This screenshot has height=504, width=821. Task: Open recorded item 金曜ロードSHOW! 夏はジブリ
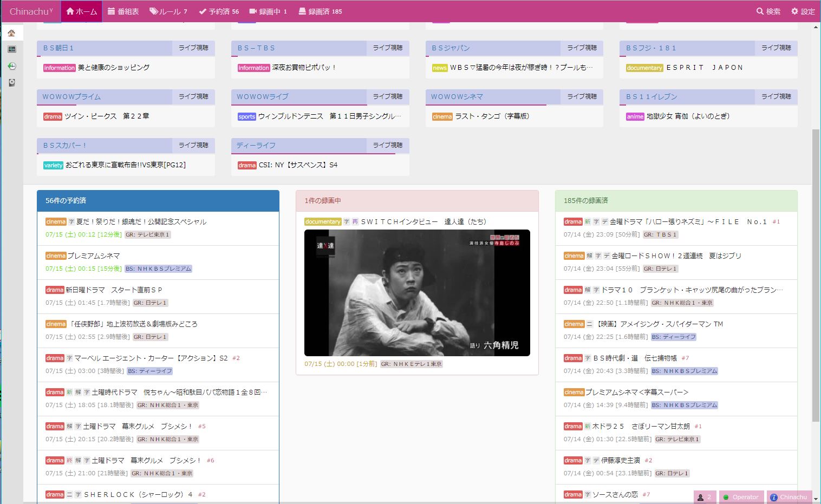[676, 262]
